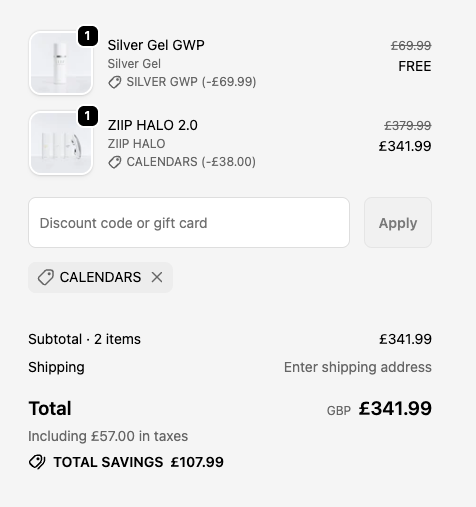Image resolution: width=476 pixels, height=507 pixels.
Task: Click the Enter shipping address text
Action: [358, 367]
